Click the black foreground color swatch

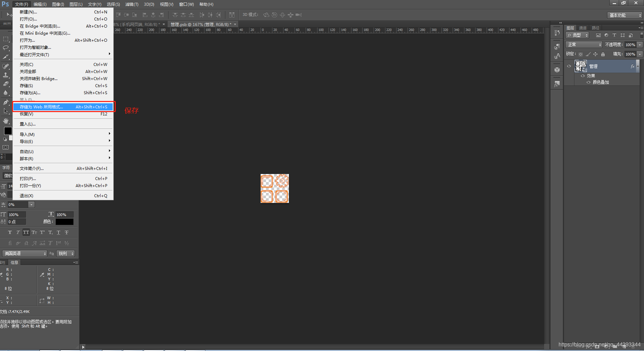pos(8,131)
